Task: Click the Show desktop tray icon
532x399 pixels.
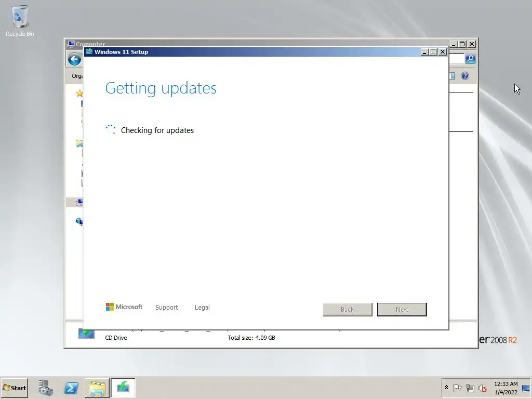Action: (x=526, y=388)
